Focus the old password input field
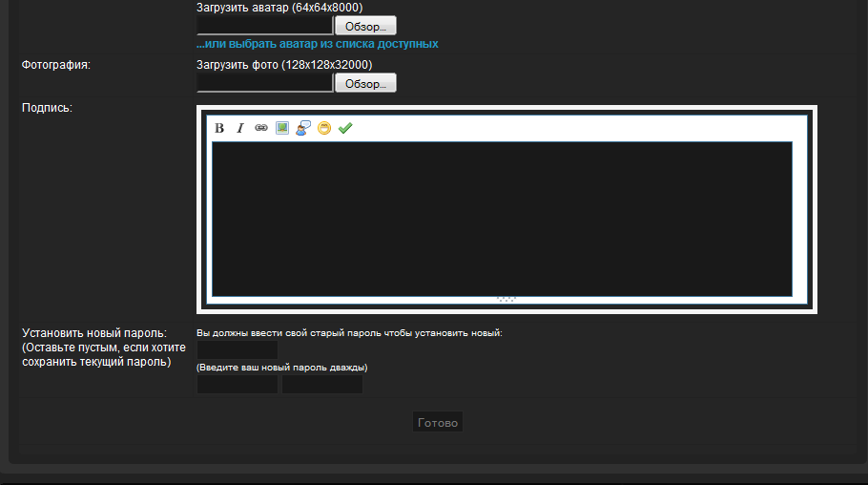The image size is (868, 485). 237,350
